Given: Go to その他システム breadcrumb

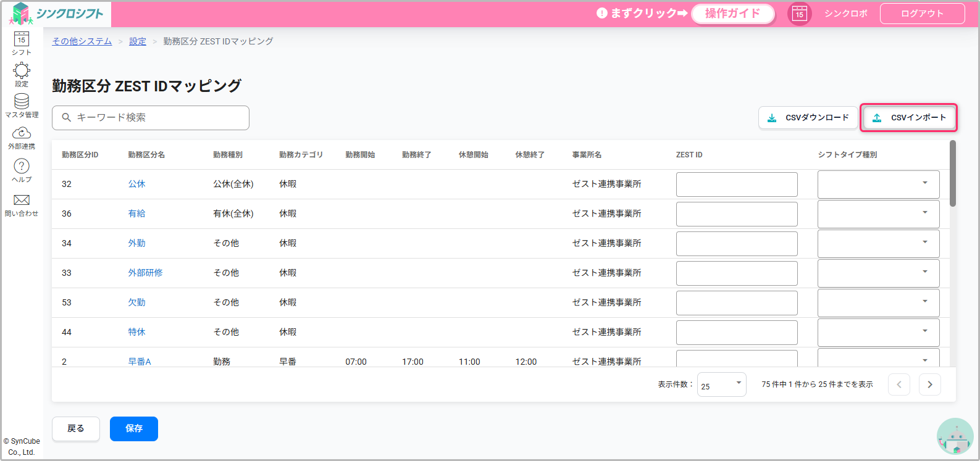Looking at the screenshot, I should point(82,41).
